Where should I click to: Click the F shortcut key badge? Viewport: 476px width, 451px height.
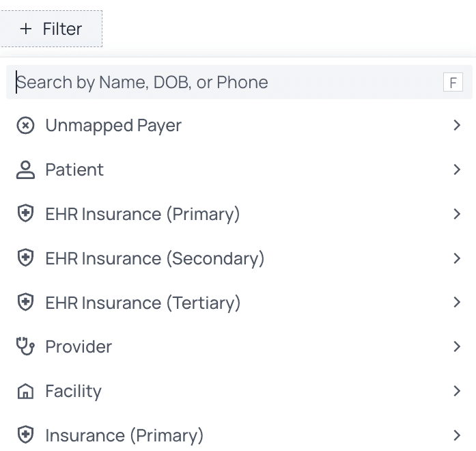click(x=452, y=83)
